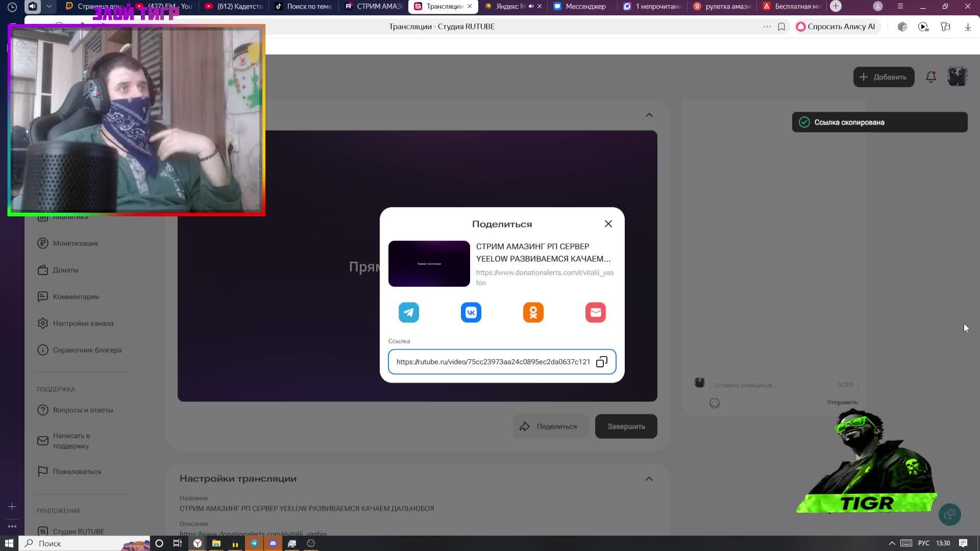Click the Завершить stream button
Screen dimensions: 980x551
626,427
